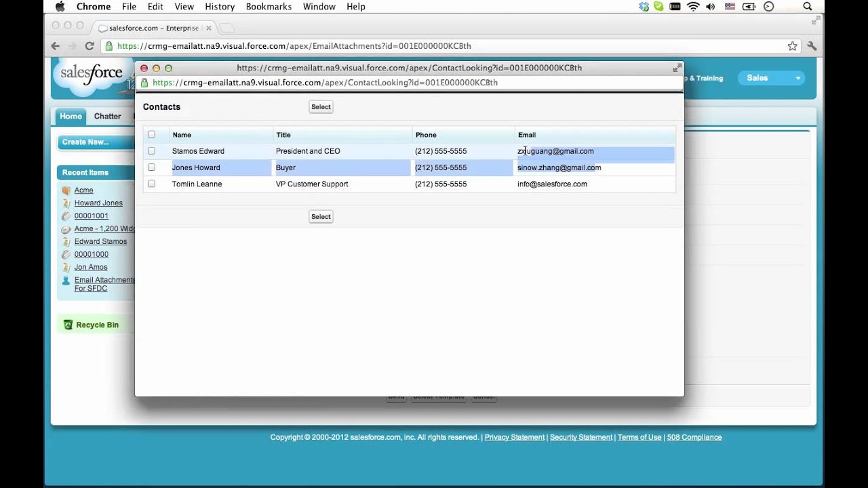Click the Spotlight search icon

[808, 7]
